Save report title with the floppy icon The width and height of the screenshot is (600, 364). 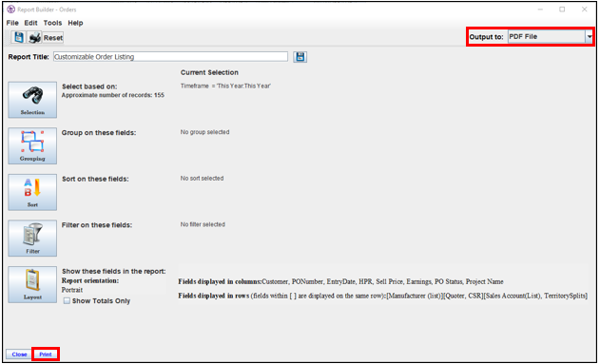pyautogui.click(x=300, y=57)
